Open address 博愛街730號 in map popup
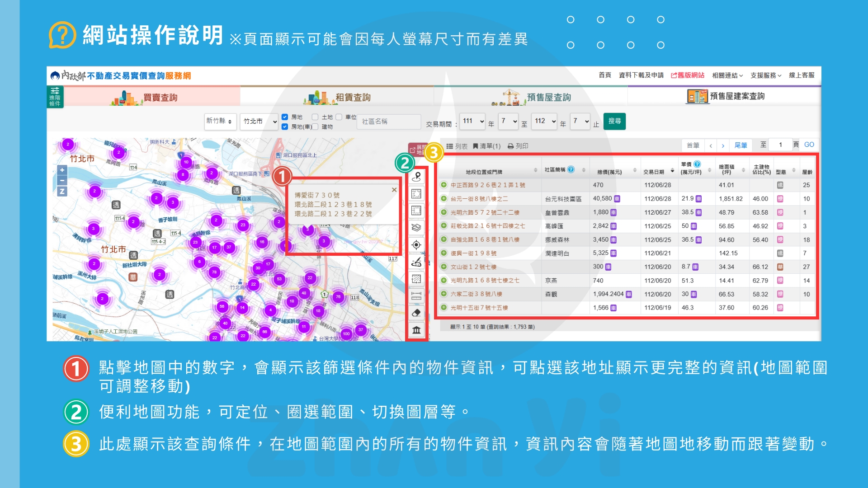The height and width of the screenshot is (488, 868). pos(317,195)
